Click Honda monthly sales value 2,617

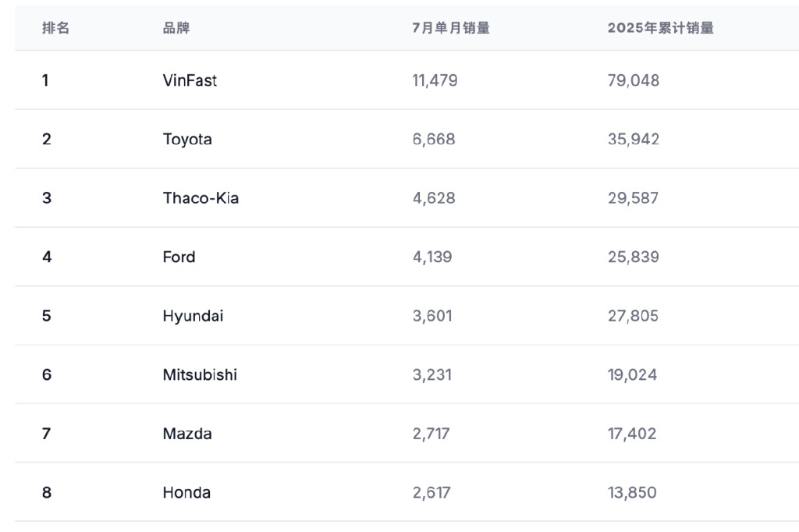(431, 493)
